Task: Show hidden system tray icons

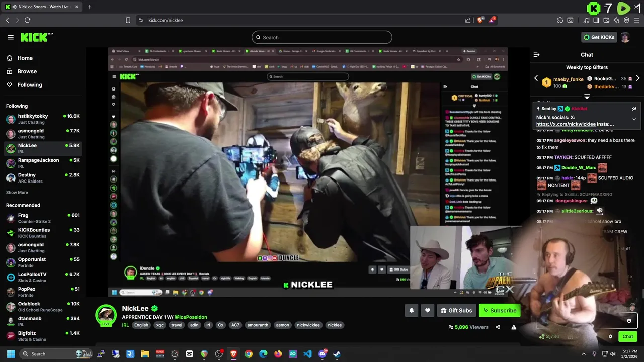Action: pos(584,354)
